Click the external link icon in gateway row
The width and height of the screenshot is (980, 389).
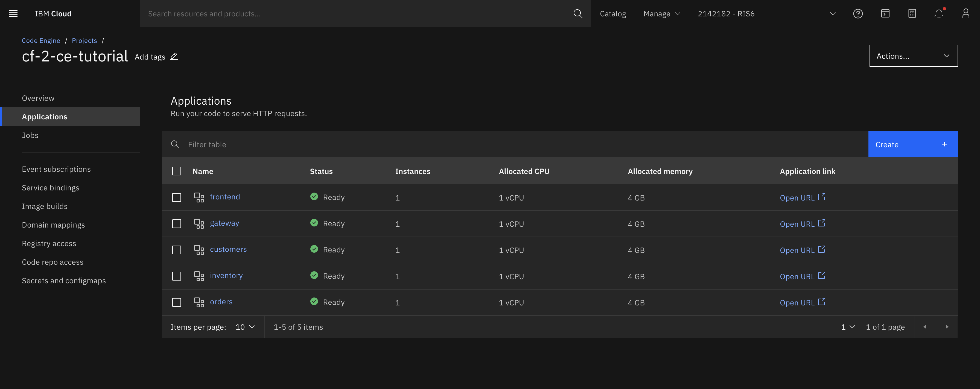821,223
